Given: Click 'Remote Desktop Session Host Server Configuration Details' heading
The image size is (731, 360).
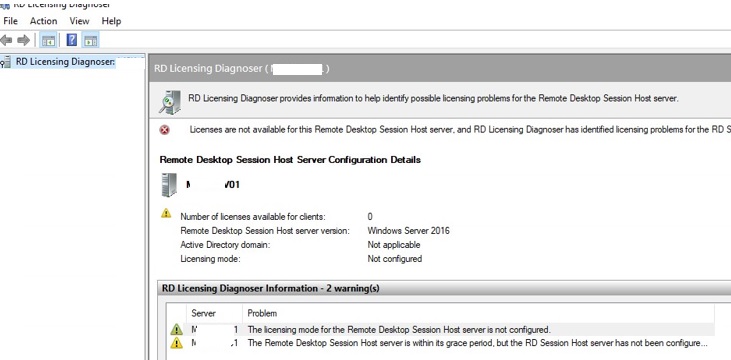Looking at the screenshot, I should tap(290, 159).
